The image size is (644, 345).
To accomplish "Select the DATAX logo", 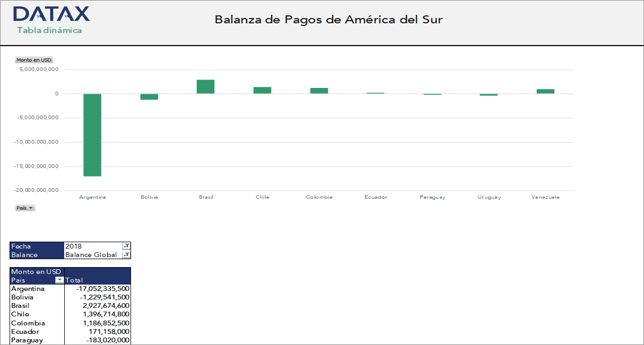I will 51,14.
